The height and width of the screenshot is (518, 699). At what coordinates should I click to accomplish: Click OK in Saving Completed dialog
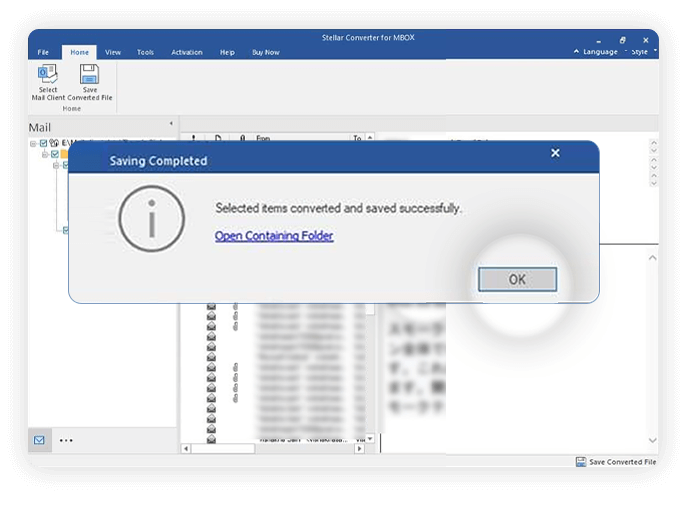tap(517, 280)
